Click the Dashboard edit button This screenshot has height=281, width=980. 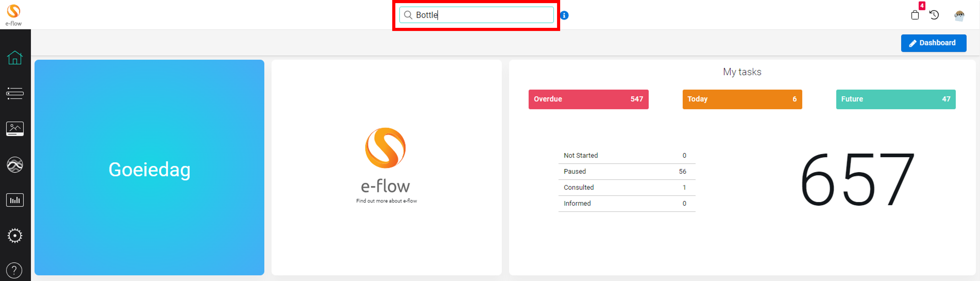(x=934, y=43)
